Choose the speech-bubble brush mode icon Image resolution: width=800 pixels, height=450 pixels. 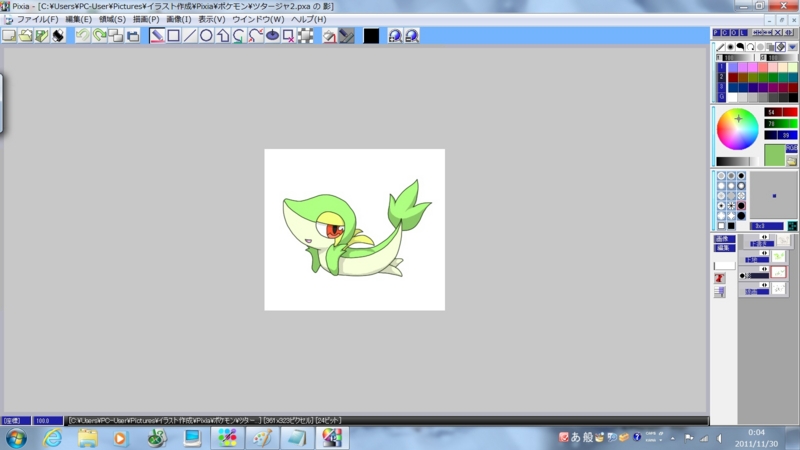[740, 47]
